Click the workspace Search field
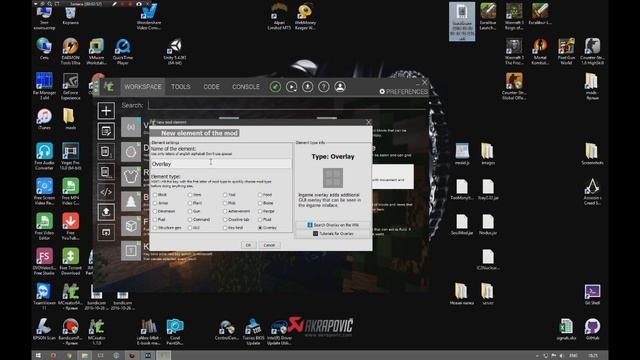Image resolution: width=640 pixels, height=360 pixels. click(287, 105)
